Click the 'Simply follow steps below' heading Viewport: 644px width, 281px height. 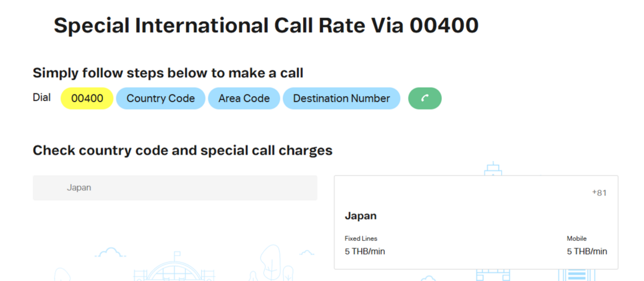[x=168, y=73]
